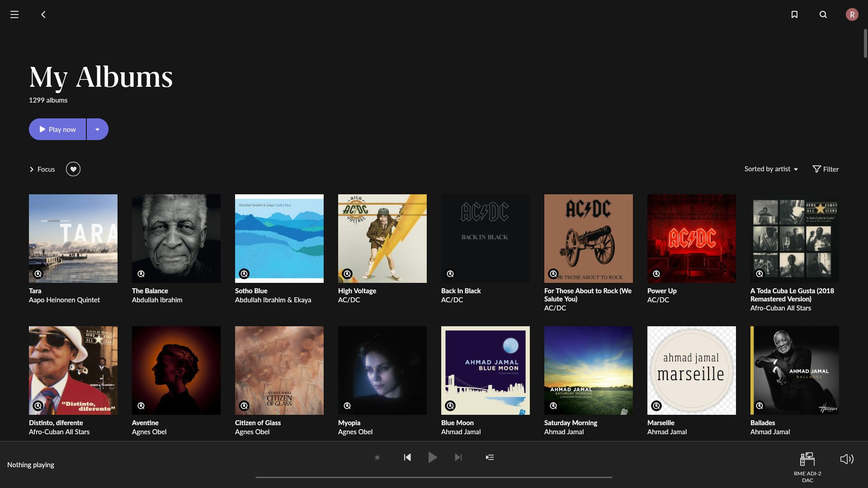Click the Qobuz badge on Back In Black cover
The image size is (868, 488).
450,273
